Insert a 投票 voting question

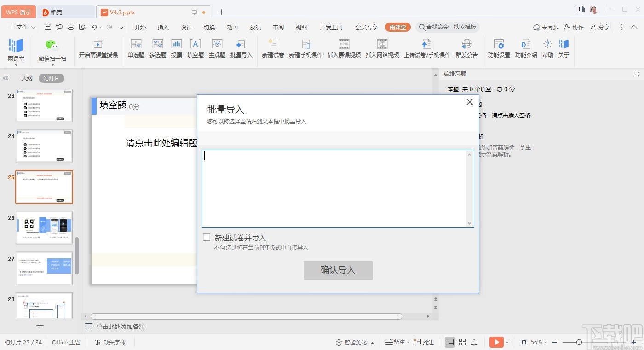pyautogui.click(x=177, y=49)
